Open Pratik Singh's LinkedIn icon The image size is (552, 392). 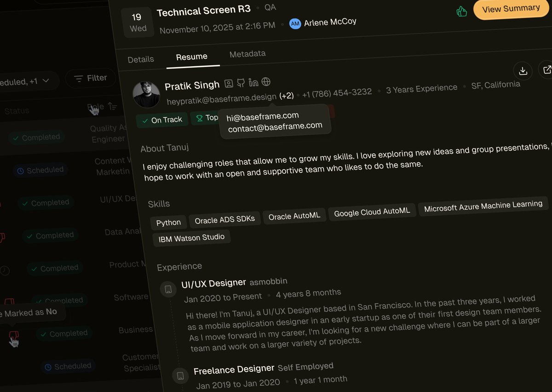(253, 82)
